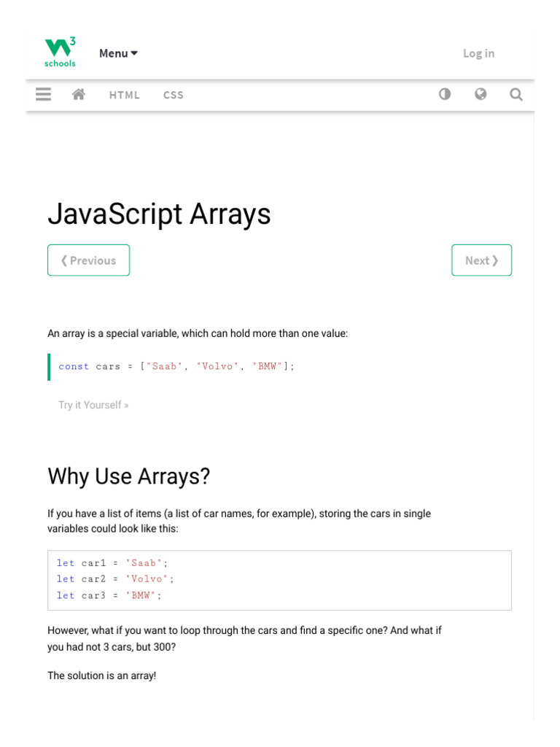Go to the home page via house icon
The image size is (560, 747).
pyautogui.click(x=79, y=94)
